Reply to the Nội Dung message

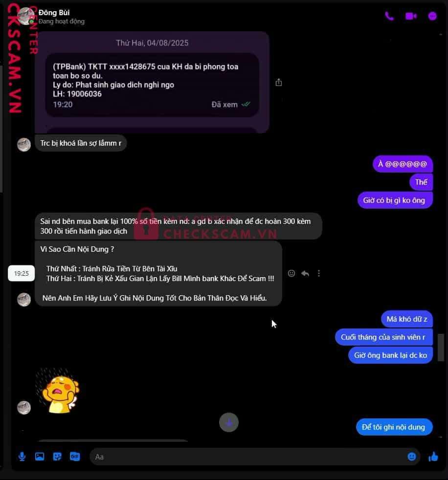click(x=305, y=273)
